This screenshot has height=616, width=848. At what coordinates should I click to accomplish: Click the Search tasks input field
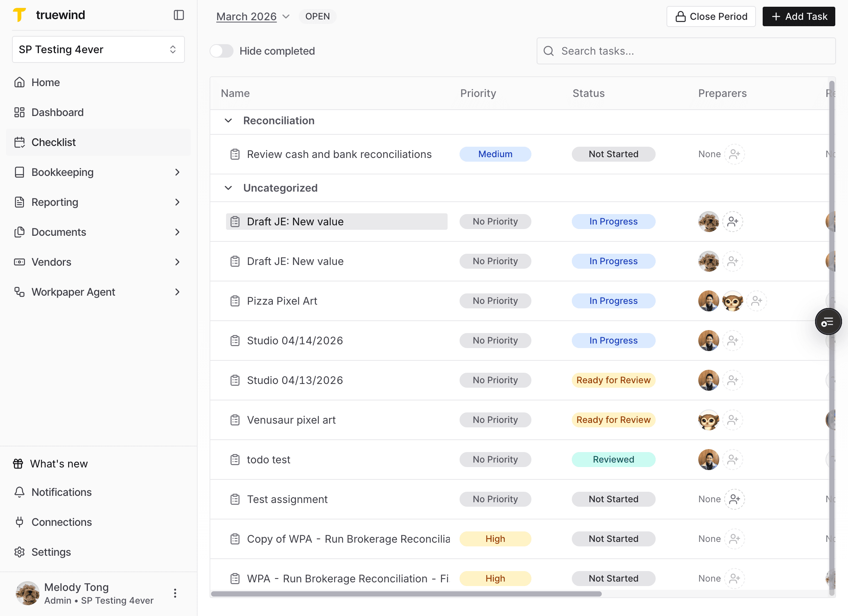pos(686,51)
